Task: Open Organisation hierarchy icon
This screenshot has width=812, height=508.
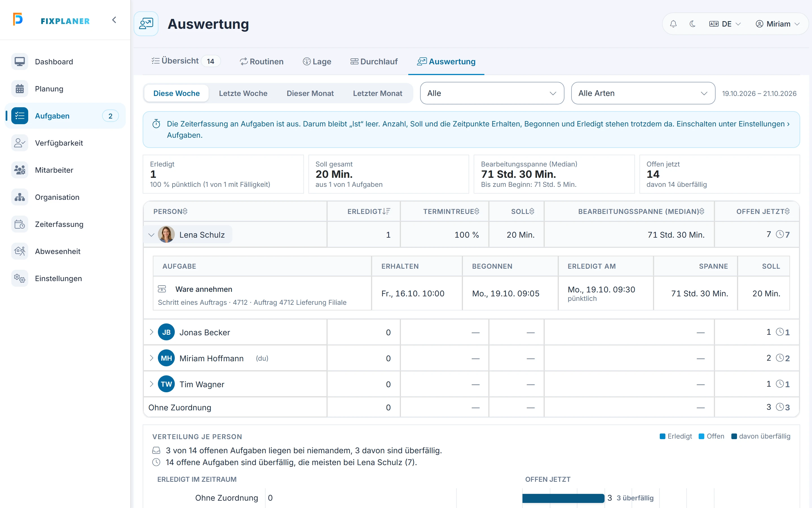Action: click(20, 197)
